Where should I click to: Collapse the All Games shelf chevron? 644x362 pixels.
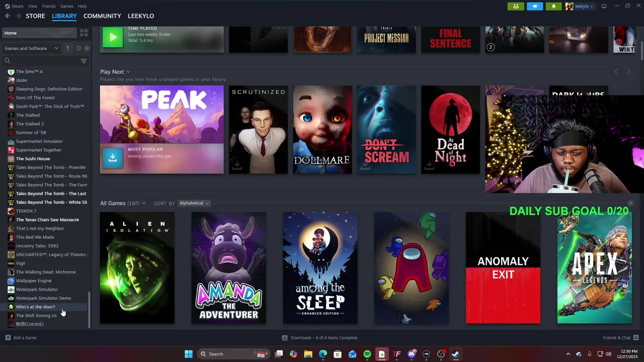coord(630,203)
